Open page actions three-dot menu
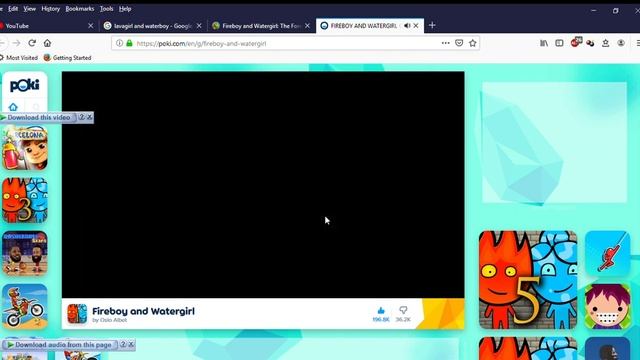 (x=445, y=43)
